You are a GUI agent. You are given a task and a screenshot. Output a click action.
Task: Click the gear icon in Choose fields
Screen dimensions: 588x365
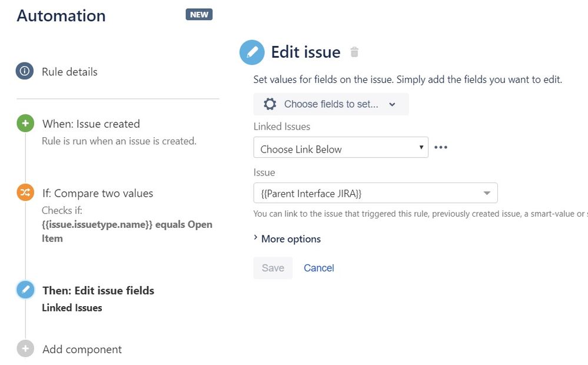pos(270,104)
